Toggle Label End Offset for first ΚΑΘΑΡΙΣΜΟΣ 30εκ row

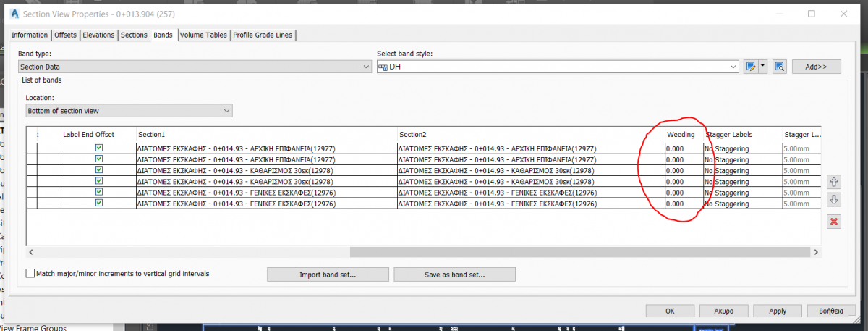(99, 170)
